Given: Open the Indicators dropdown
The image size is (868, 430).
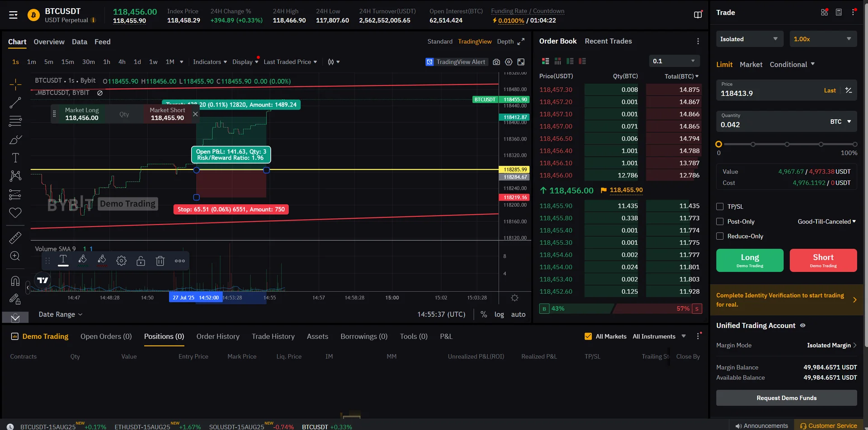Looking at the screenshot, I should pyautogui.click(x=210, y=62).
